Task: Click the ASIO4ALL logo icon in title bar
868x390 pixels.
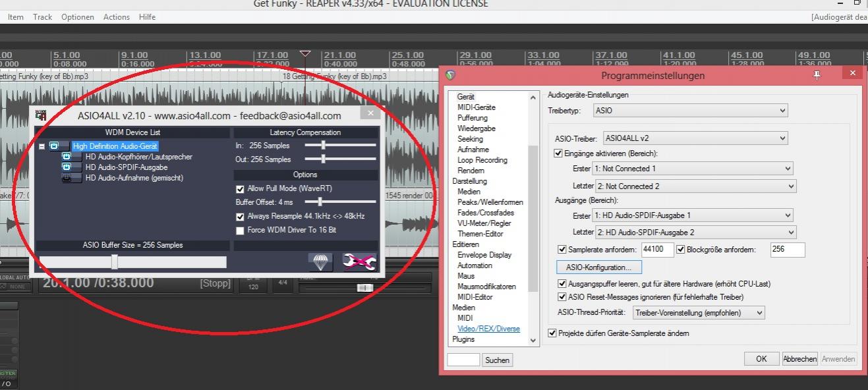Action: [x=41, y=115]
